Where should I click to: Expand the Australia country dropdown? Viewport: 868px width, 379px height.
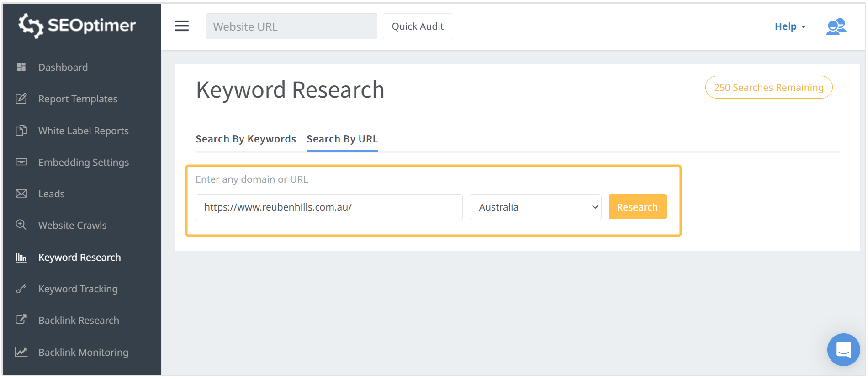click(x=535, y=207)
